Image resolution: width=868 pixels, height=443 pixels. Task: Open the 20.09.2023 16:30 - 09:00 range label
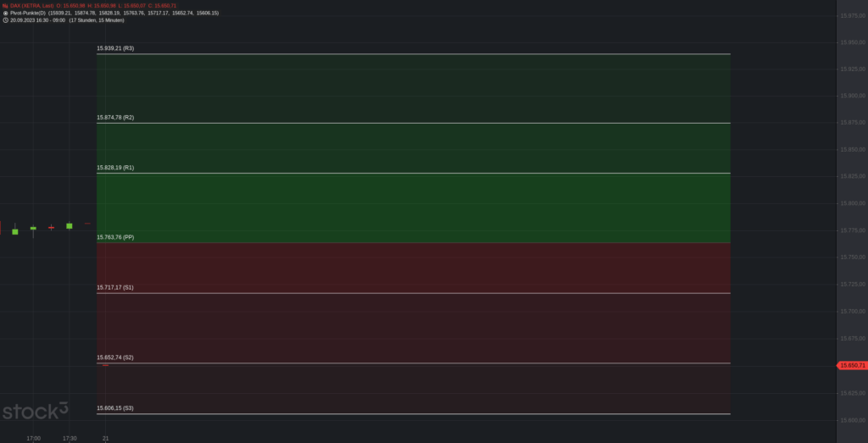click(x=37, y=20)
